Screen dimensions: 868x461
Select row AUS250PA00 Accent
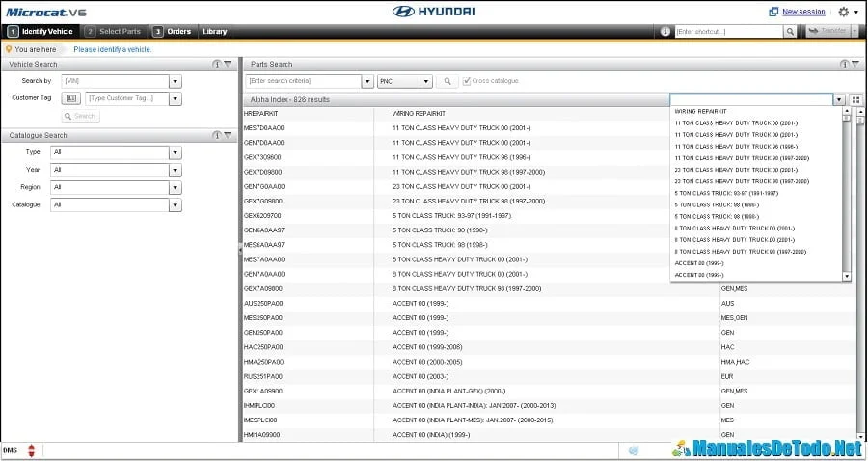coord(549,303)
